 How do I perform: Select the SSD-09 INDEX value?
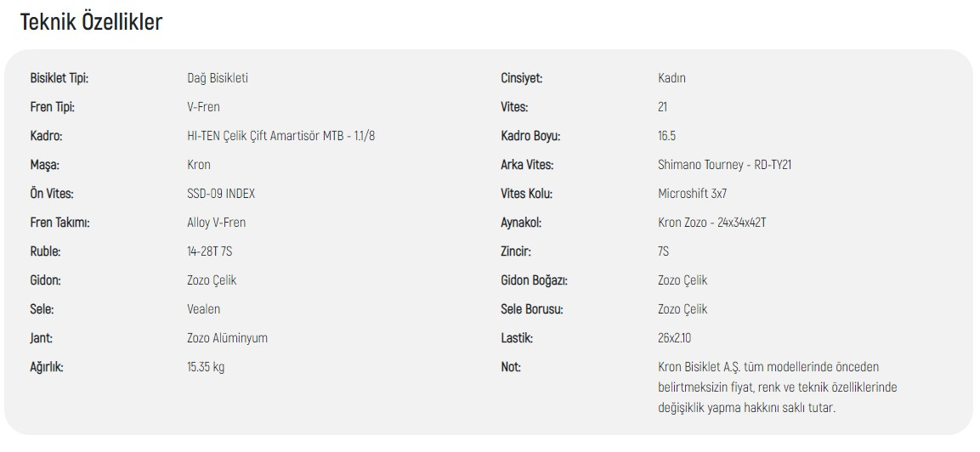(x=221, y=194)
